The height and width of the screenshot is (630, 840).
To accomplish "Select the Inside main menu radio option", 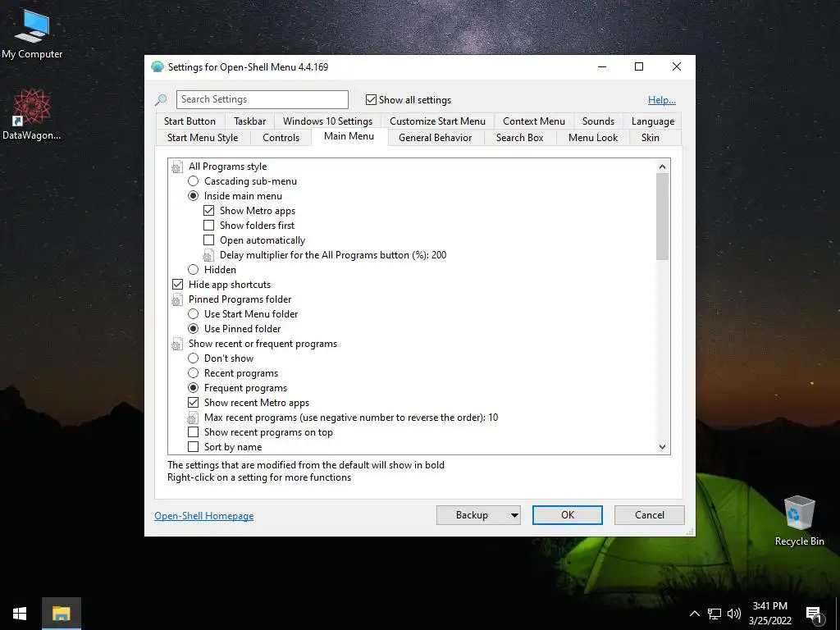I will (194, 196).
